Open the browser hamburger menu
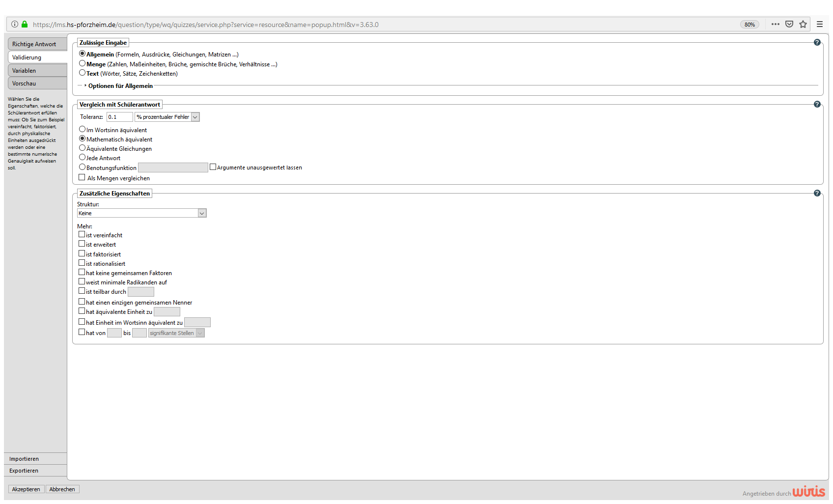This screenshot has width=833, height=504. (x=820, y=25)
